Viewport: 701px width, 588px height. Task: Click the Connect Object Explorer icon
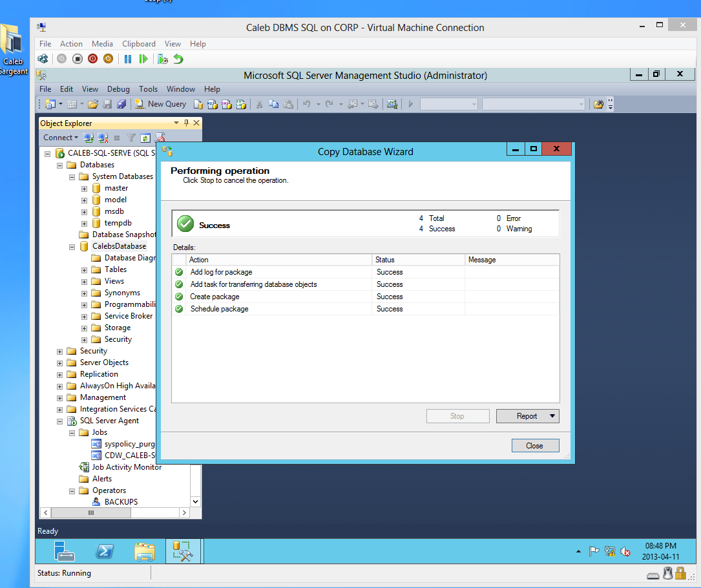[89, 138]
